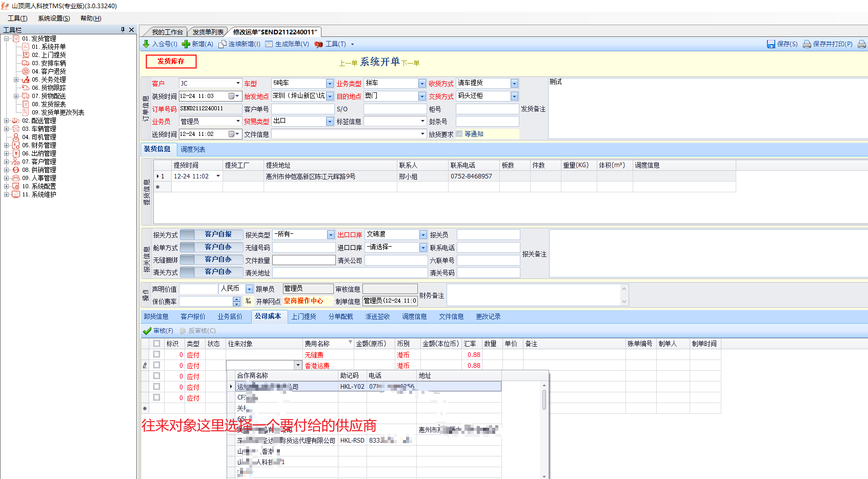
Task: Toggle the 等通知 checkbox
Action: point(459,134)
